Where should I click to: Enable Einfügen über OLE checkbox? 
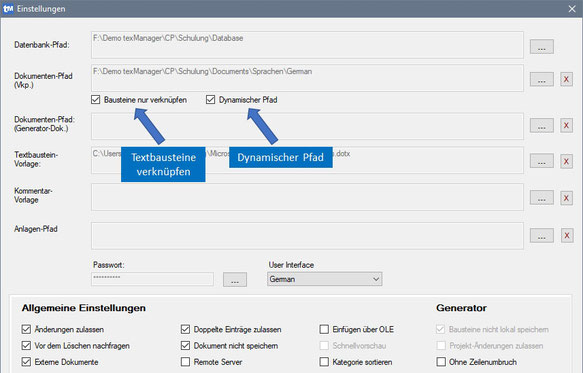tap(324, 329)
